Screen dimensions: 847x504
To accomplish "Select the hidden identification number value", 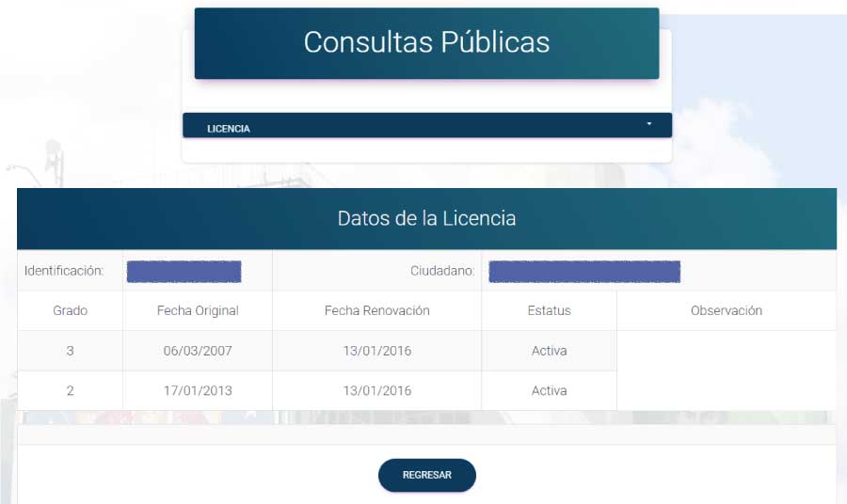I will 184,271.
